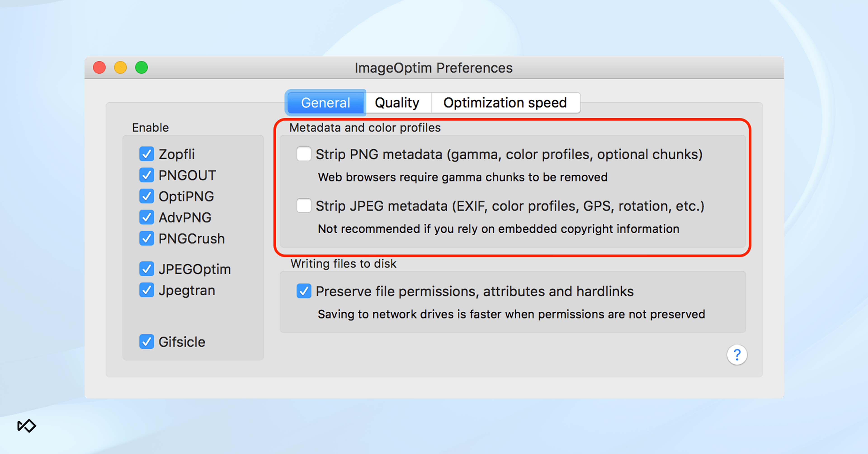The image size is (868, 454).
Task: Minimize the Preferences window with yellow button
Action: tap(120, 67)
